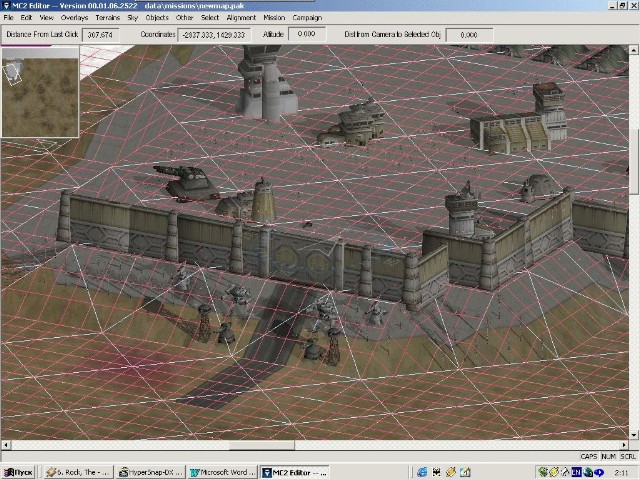
Task: Switch to Microsoft Word taskbar window
Action: (x=223, y=472)
